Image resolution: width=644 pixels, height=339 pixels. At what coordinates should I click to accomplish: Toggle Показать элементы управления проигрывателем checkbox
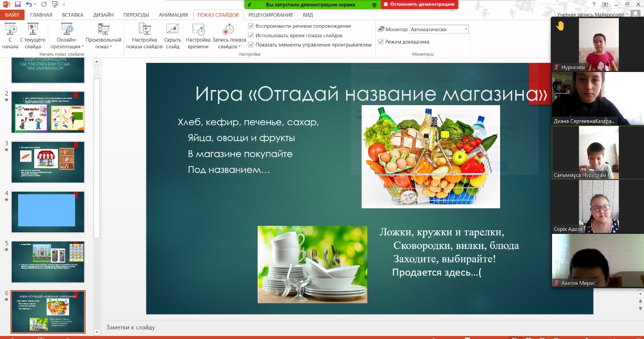(251, 44)
